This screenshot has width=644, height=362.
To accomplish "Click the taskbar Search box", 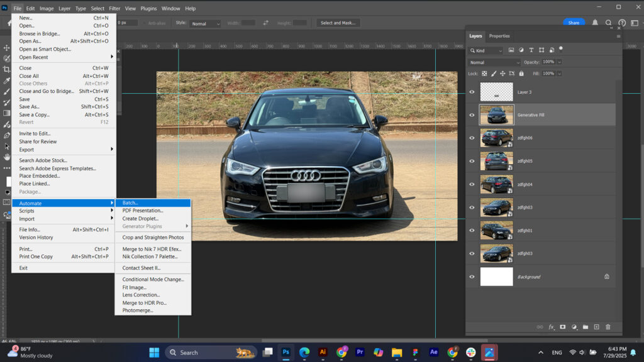I will pyautogui.click(x=211, y=353).
